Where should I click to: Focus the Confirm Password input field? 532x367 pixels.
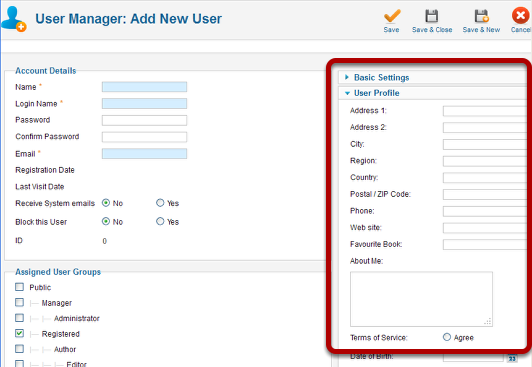(144, 137)
